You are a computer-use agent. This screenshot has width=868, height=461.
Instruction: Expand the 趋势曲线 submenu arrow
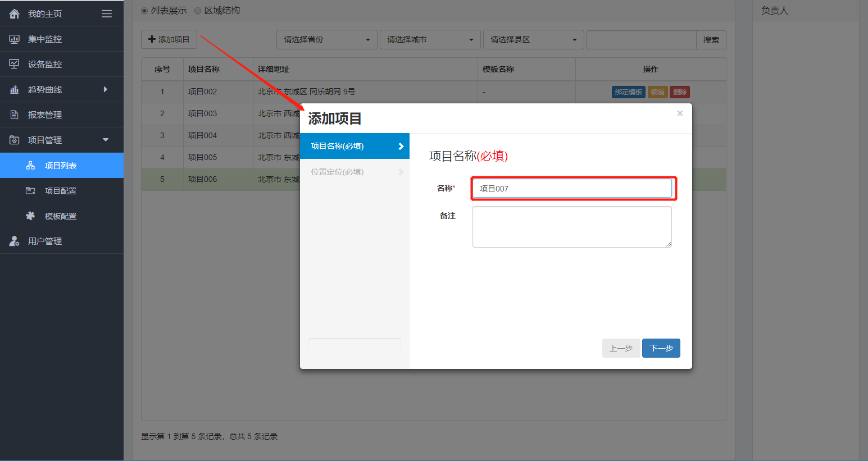pos(105,89)
